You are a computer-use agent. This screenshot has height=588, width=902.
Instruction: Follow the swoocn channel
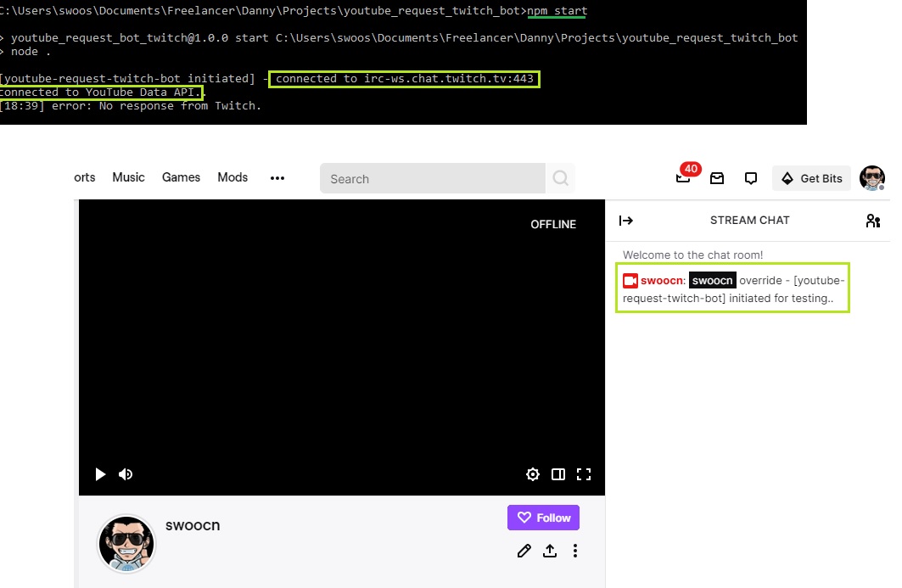coord(543,518)
